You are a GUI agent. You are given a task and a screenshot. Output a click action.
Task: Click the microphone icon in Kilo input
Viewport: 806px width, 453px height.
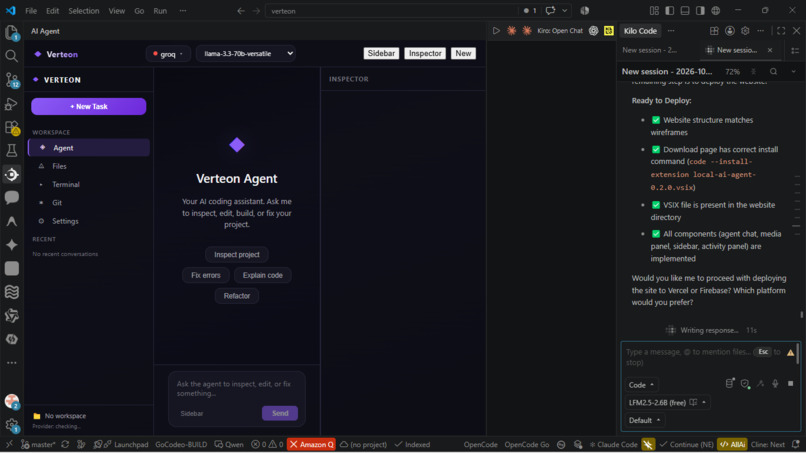(x=775, y=384)
